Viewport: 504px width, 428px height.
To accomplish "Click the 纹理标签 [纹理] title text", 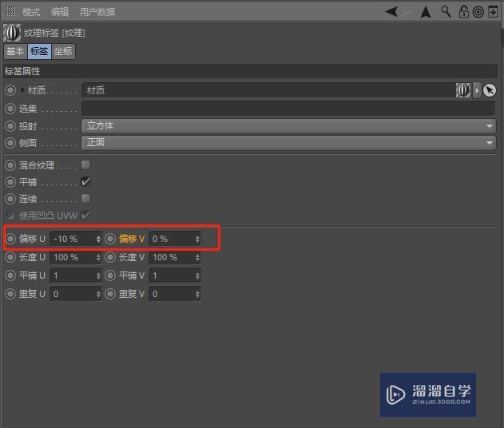I will coord(54,33).
